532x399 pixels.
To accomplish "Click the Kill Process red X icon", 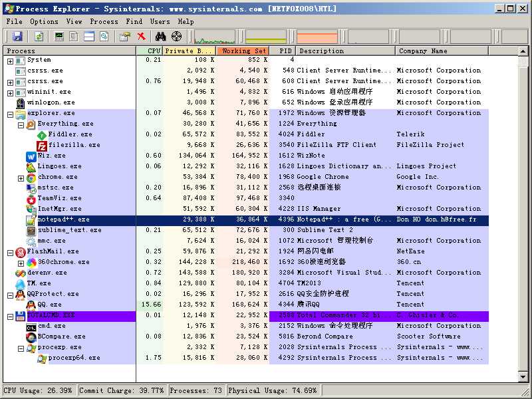I will tap(142, 37).
